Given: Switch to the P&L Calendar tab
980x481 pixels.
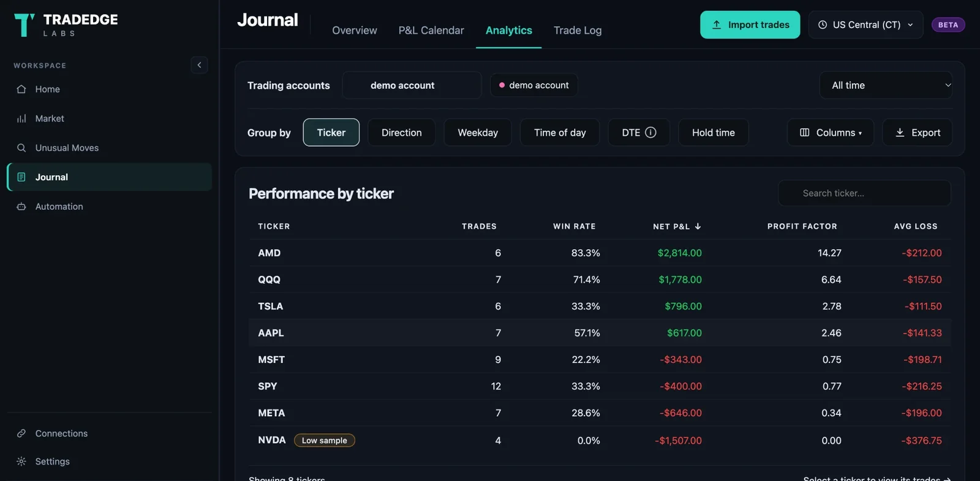Looking at the screenshot, I should coord(431,30).
